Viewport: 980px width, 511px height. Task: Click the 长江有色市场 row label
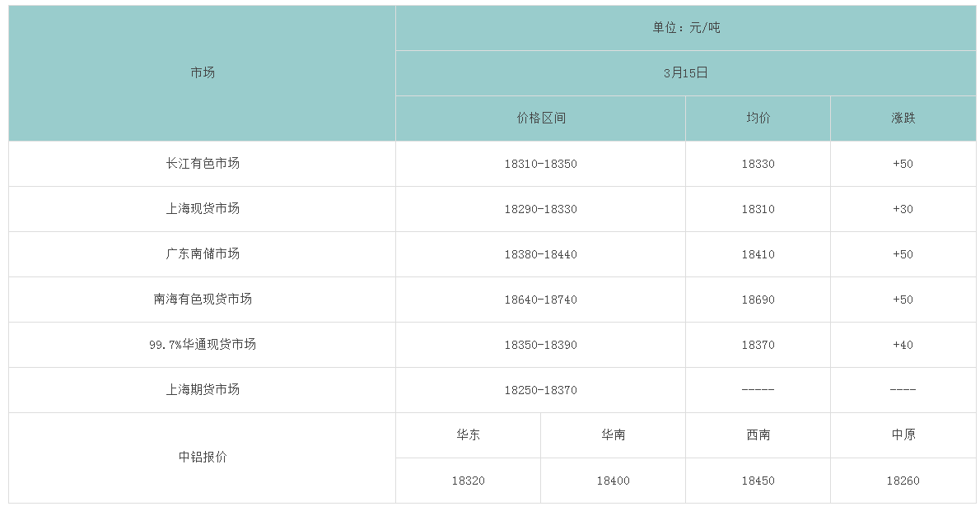point(203,164)
